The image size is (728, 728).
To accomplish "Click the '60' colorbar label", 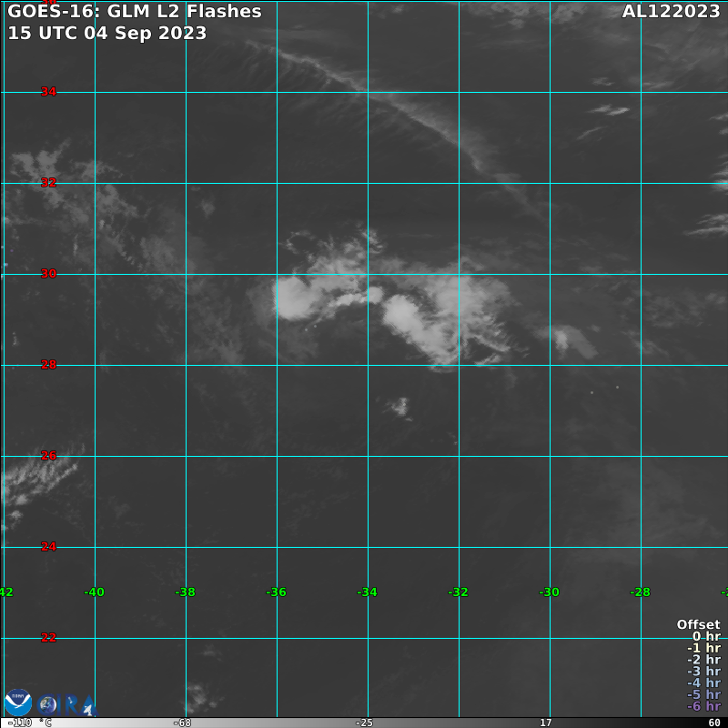I will (714, 723).
